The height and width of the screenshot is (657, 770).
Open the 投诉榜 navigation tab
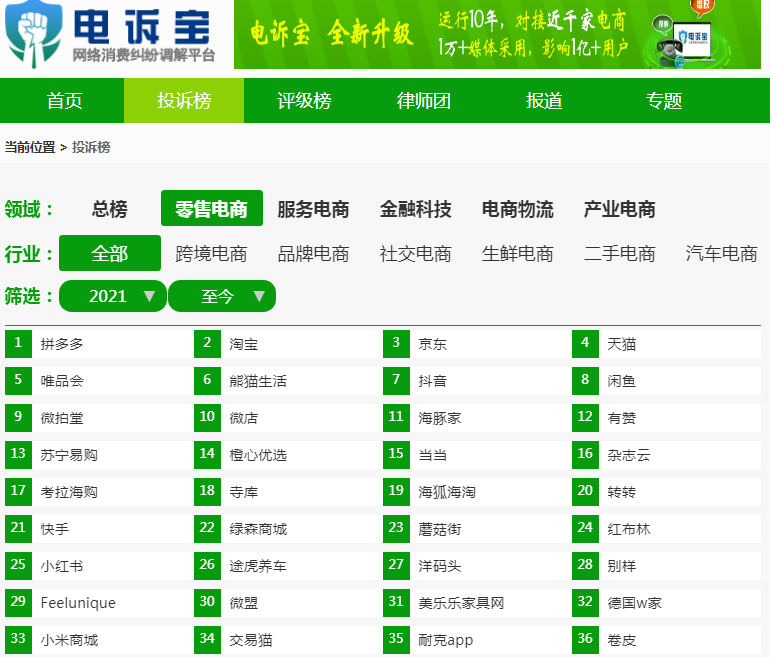pyautogui.click(x=184, y=101)
